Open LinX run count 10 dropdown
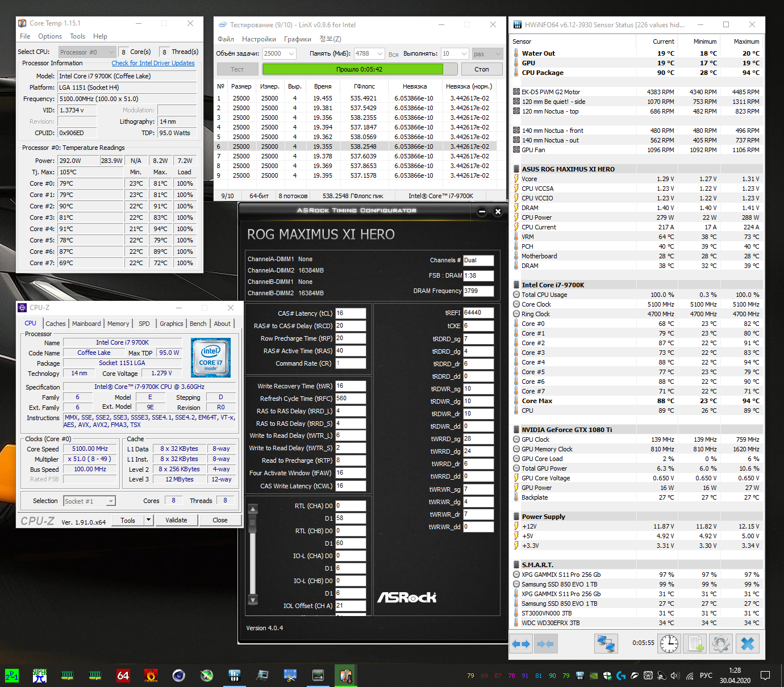The image size is (784, 687). [455, 53]
